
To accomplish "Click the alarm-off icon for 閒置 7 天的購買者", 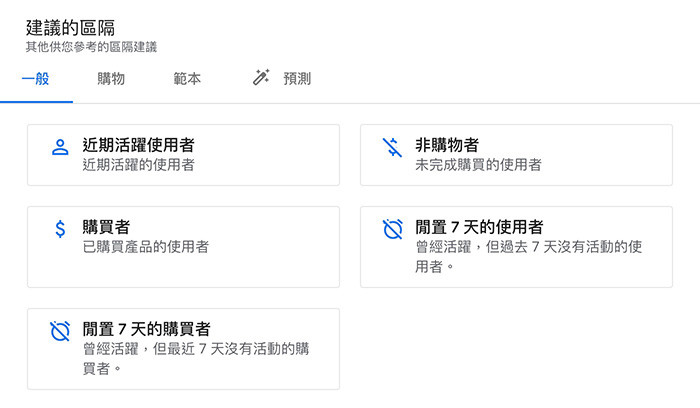I will pyautogui.click(x=60, y=331).
